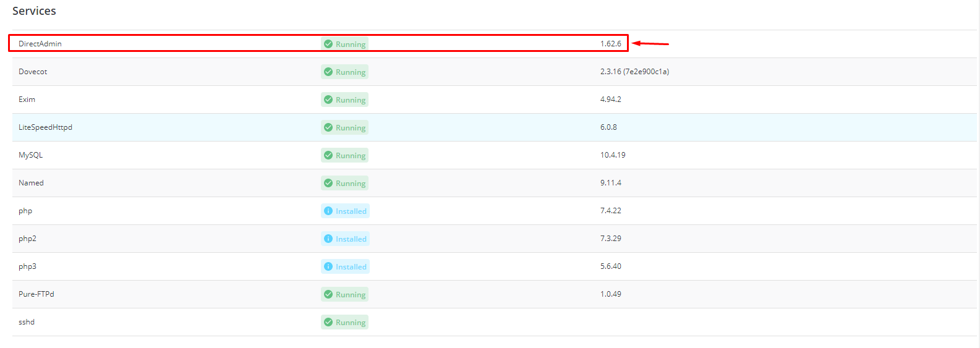Click the Running label for Pure-FTPd
The image size is (980, 348).
tap(351, 295)
